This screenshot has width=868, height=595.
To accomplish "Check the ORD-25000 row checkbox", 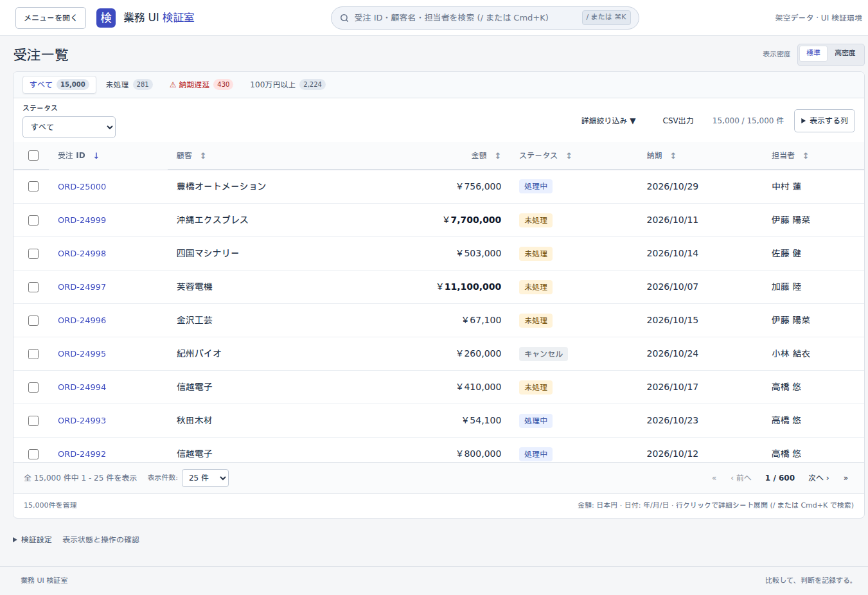I will tap(33, 186).
